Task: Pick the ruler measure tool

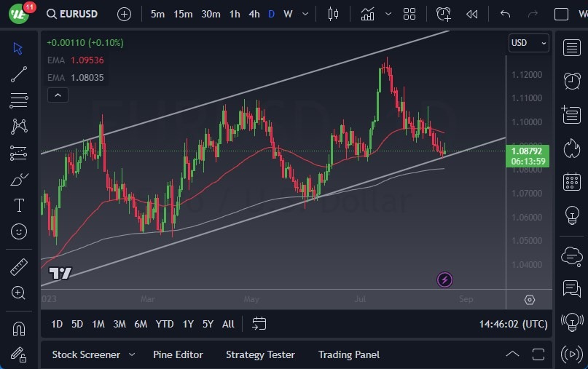Action: [19, 267]
